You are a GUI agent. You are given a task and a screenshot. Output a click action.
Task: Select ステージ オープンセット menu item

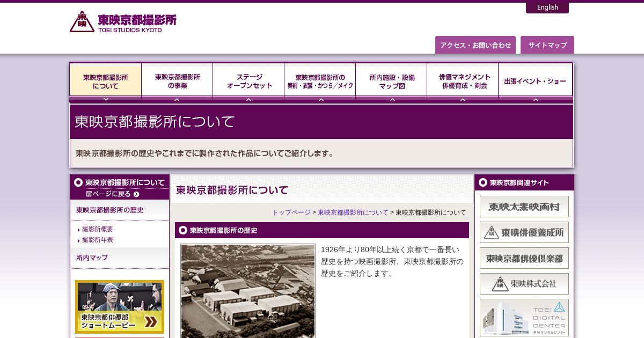[x=248, y=81]
